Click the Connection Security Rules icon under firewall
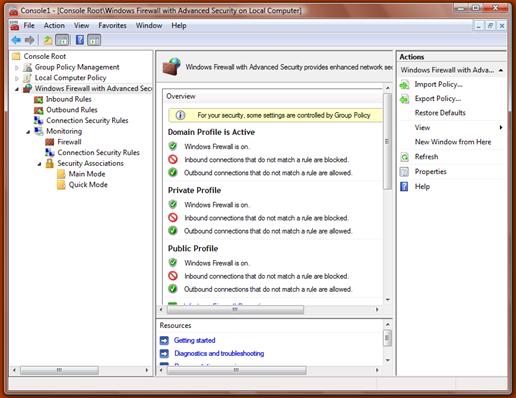The image size is (516, 398). pyautogui.click(x=39, y=120)
